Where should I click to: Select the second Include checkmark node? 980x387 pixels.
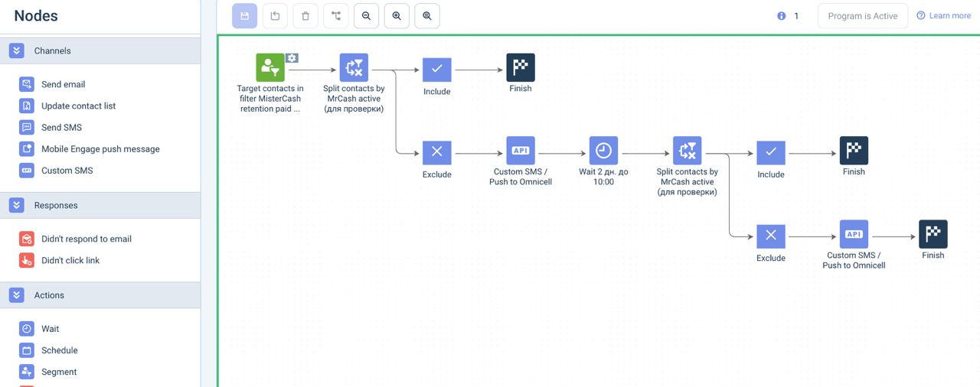click(771, 152)
